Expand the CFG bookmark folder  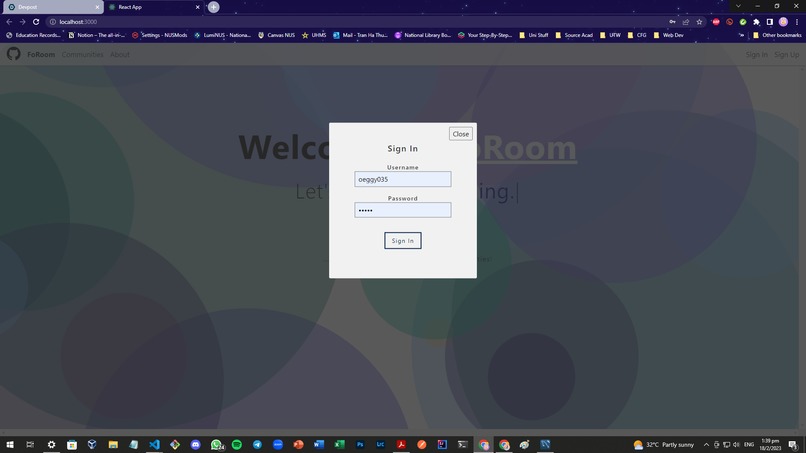click(x=637, y=35)
